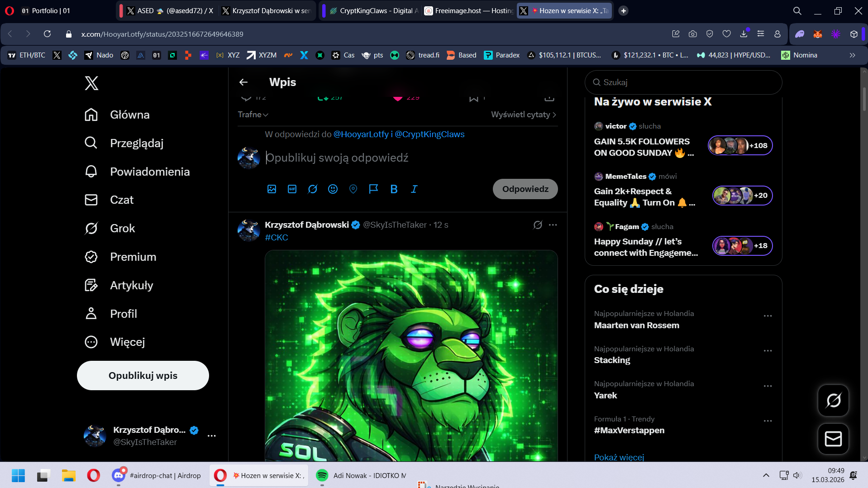Click Pokaż więcej under trends
Screen dimensions: 868x488
click(x=619, y=457)
